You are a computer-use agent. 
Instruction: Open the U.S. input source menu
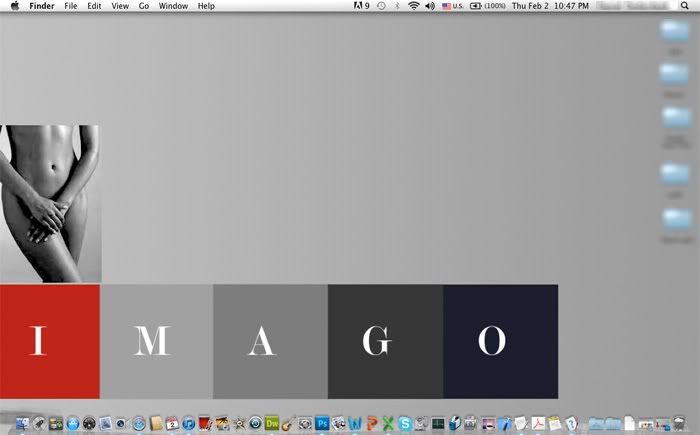click(453, 6)
